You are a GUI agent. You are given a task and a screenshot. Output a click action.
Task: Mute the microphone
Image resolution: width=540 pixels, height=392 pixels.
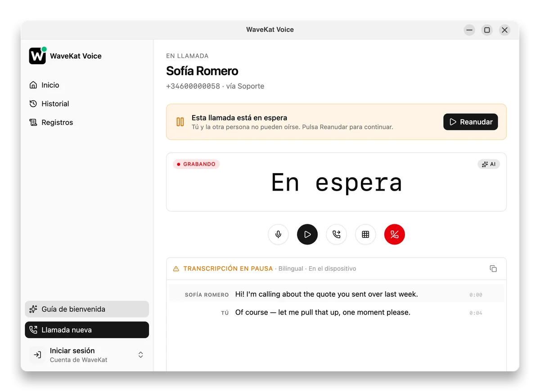[279, 234]
